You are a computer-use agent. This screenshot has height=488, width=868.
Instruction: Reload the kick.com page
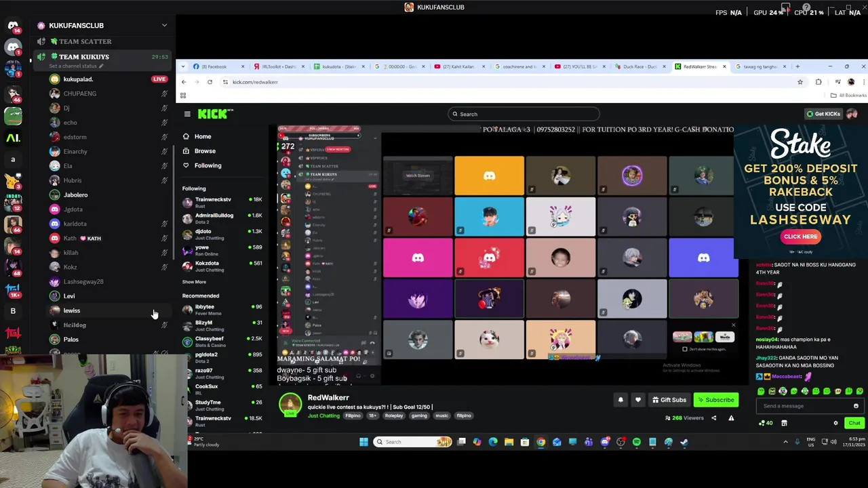210,82
